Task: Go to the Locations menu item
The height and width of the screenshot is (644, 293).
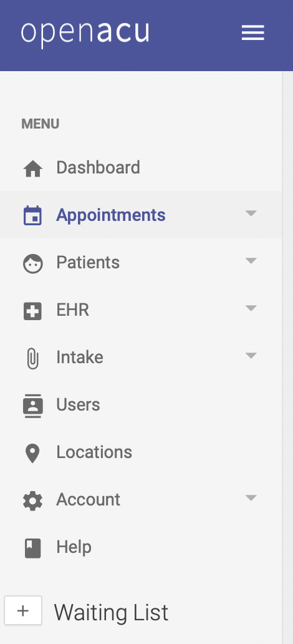Action: point(141,452)
